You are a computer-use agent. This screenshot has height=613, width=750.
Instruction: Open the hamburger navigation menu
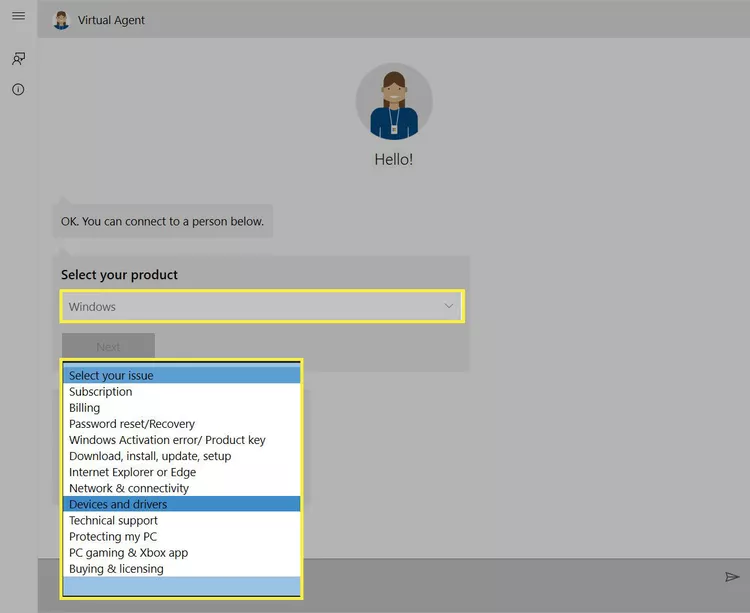coord(19,16)
